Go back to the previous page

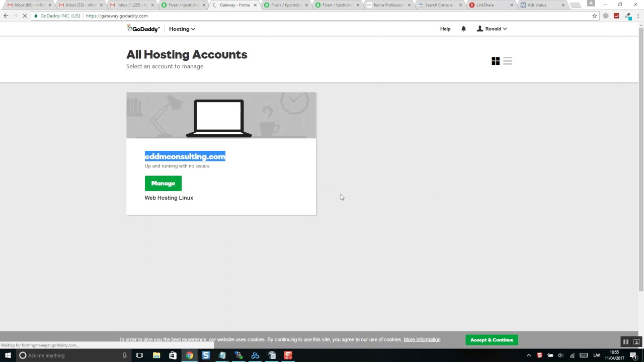pos(6,16)
